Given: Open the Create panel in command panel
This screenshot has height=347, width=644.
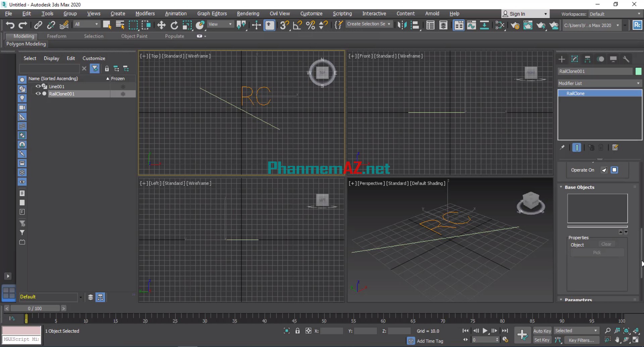Looking at the screenshot, I should (562, 59).
